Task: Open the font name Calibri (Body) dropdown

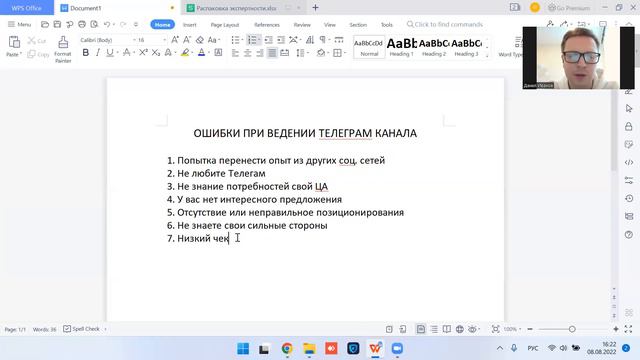Action: point(134,40)
